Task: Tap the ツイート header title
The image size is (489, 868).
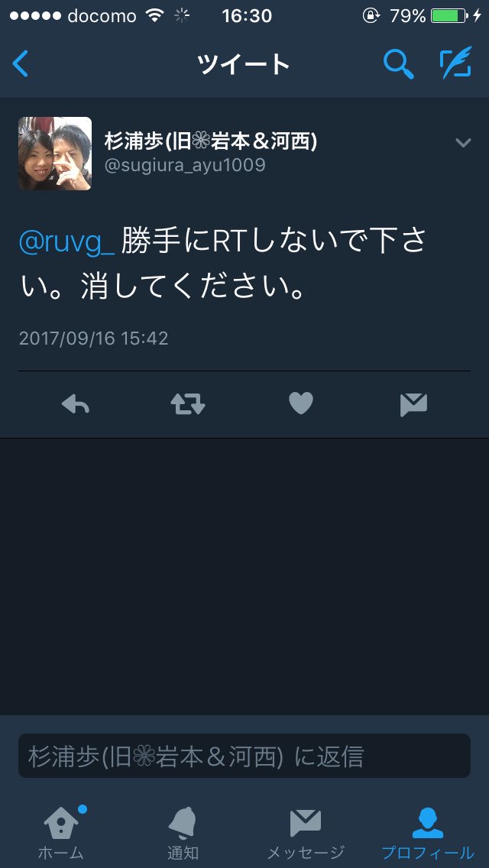Action: click(244, 65)
